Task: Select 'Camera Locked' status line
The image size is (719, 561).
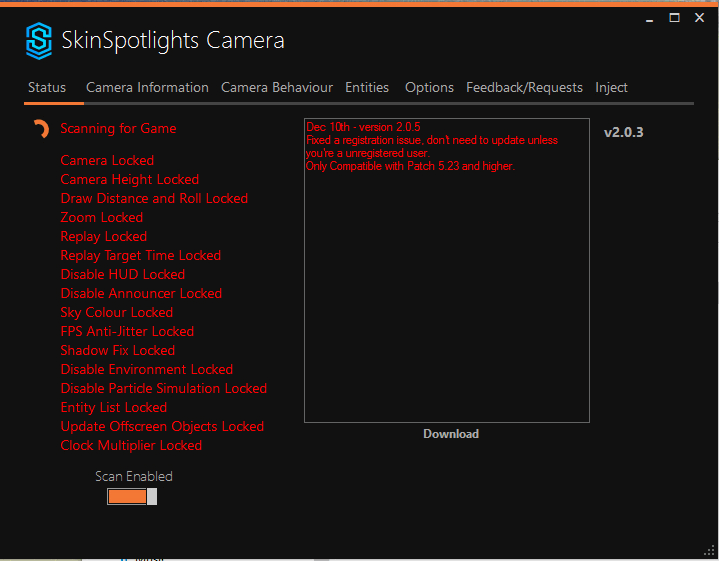Action: pos(107,161)
